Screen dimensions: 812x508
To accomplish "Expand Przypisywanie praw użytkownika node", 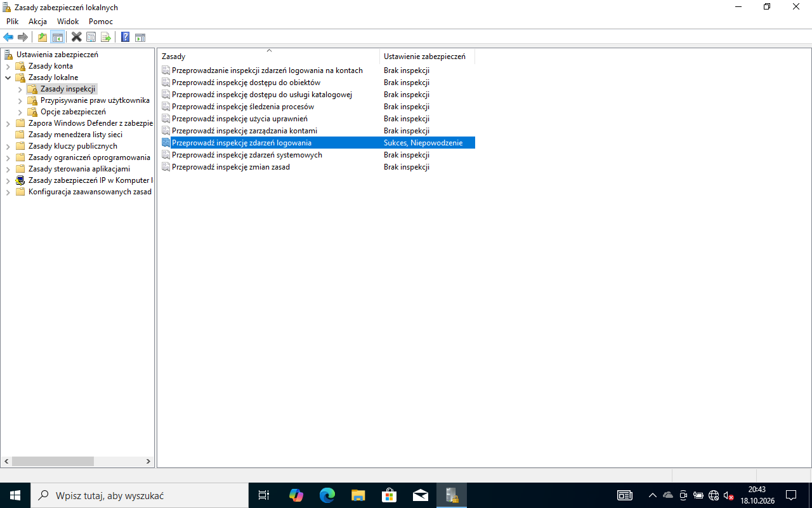I will click(20, 100).
